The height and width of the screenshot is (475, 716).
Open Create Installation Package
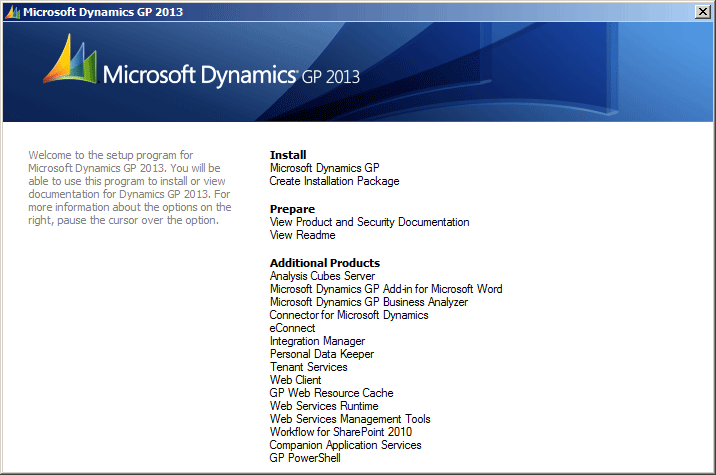click(334, 181)
